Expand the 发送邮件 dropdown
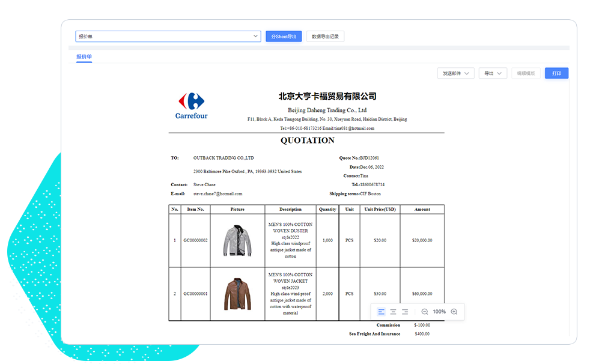Screen dimensions: 593x364 click(456, 73)
